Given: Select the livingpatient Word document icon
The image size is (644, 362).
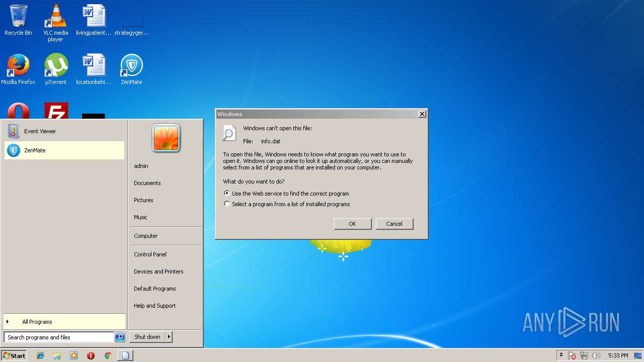Looking at the screenshot, I should tap(94, 20).
